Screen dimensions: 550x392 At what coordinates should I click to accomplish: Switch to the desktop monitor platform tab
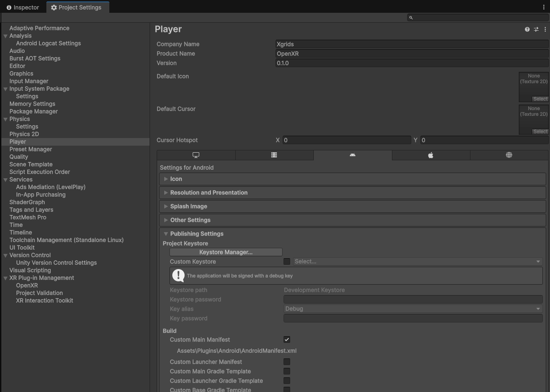pos(196,155)
